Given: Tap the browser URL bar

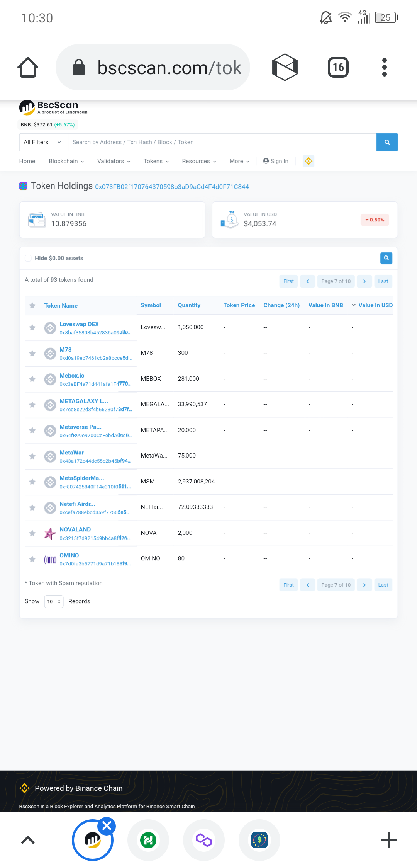Looking at the screenshot, I should tap(153, 67).
